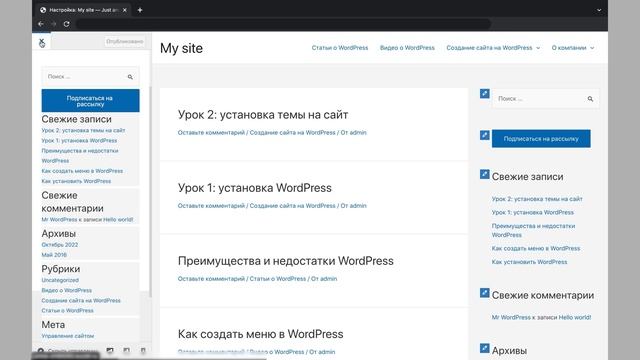Viewport: 640px width, 360px height.
Task: Select the Настройка: My site browser tab
Action: (x=83, y=10)
